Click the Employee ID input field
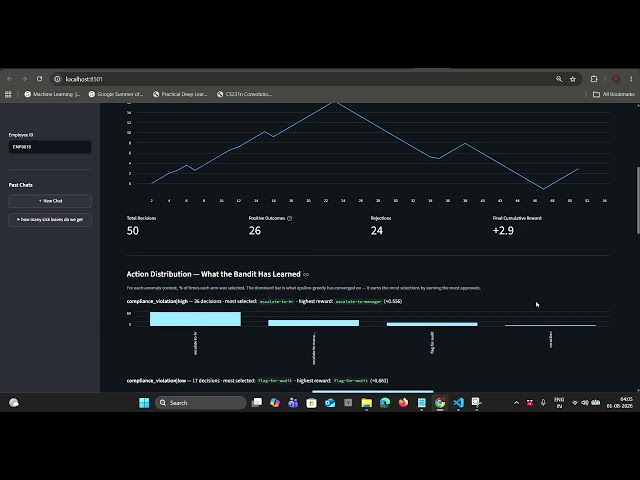Screen dimensions: 640x480 point(50,147)
